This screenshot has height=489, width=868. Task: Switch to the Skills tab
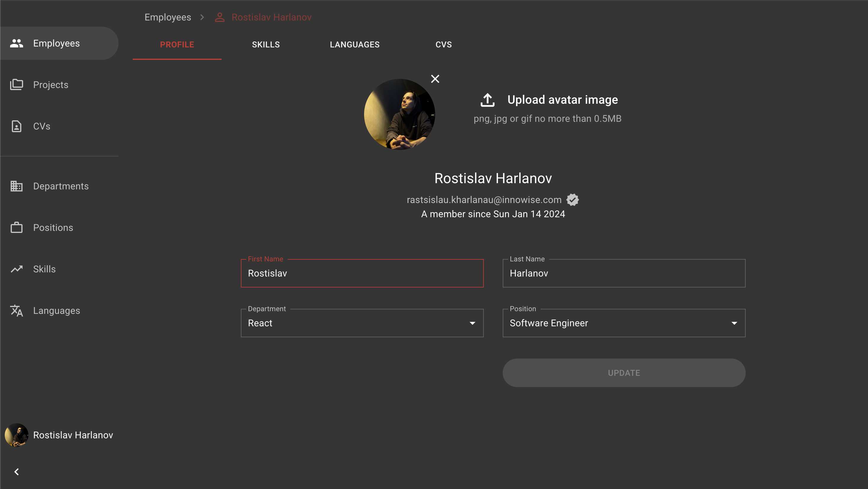click(x=265, y=44)
